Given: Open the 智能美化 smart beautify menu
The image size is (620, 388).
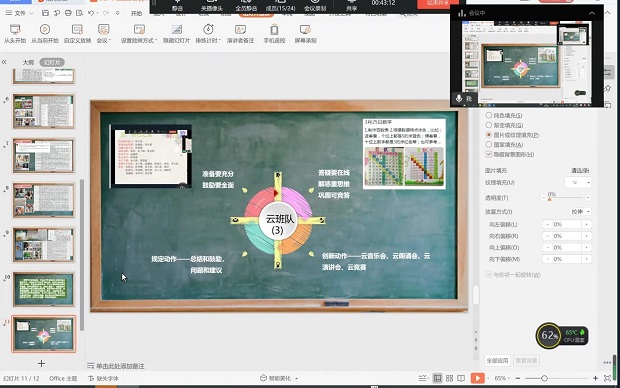Looking at the screenshot, I should [279, 378].
